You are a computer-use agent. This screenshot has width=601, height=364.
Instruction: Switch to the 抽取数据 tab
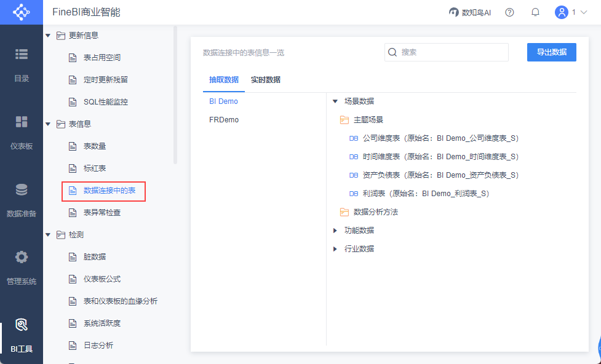click(x=224, y=80)
